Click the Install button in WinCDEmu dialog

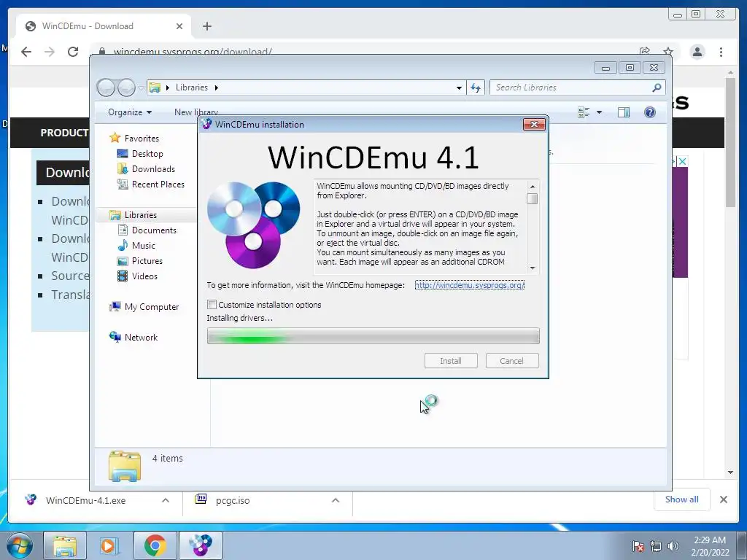point(451,361)
